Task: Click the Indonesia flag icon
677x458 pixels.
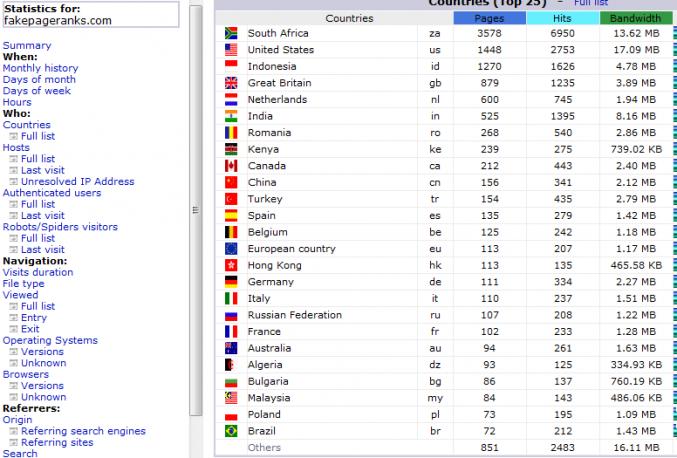Action: [x=231, y=66]
